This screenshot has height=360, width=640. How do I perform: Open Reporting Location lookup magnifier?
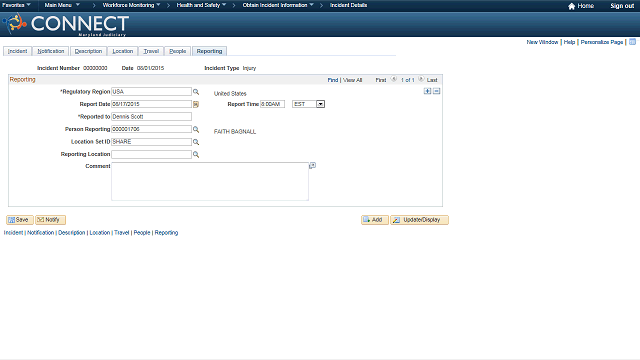click(196, 155)
